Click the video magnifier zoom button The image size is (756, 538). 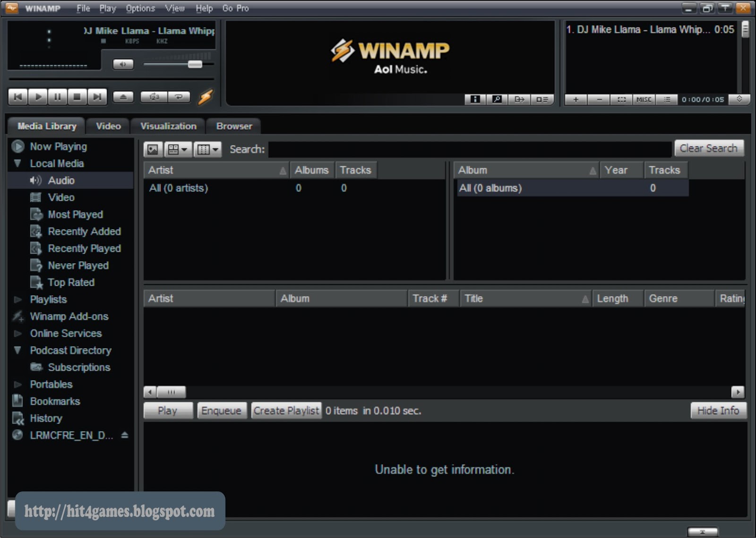click(x=497, y=99)
